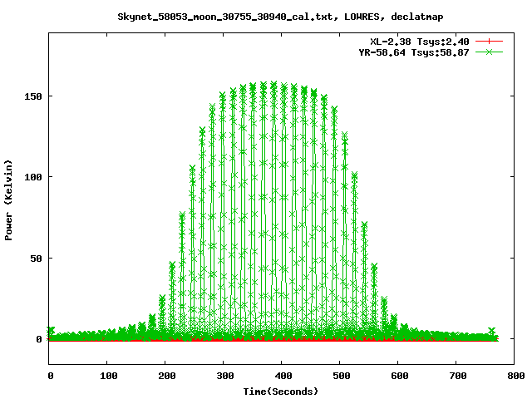This screenshot has height=399, width=532.
Task: Click the Power (Kelvin) axis label
Action: click(x=8, y=200)
